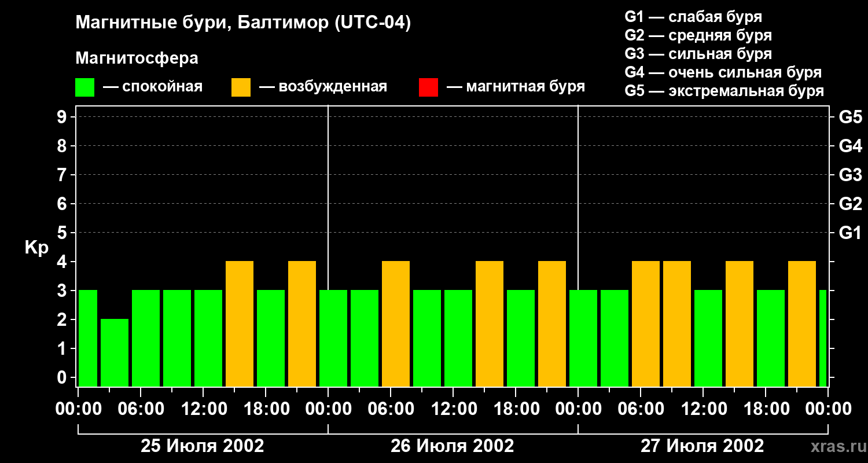Click the Kp axis label on the left
Viewport: 868px width, 463px height.
[x=36, y=248]
